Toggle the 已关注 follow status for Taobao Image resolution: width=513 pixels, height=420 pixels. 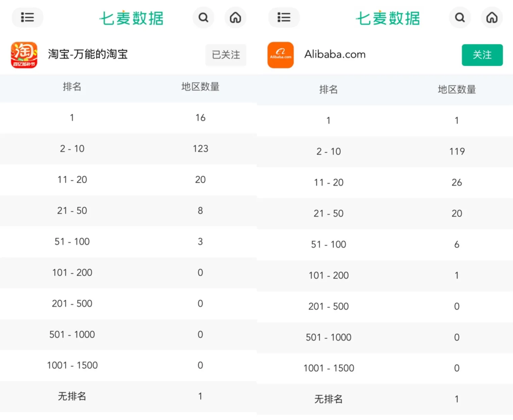pyautogui.click(x=226, y=55)
